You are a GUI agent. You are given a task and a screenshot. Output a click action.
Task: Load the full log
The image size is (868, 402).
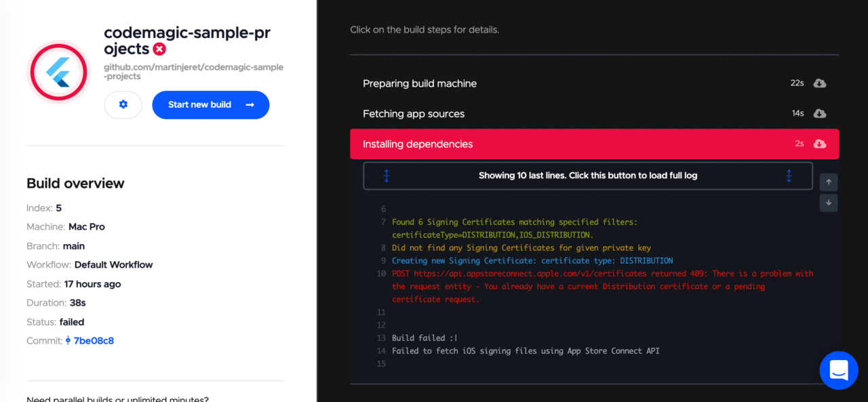[x=588, y=176]
